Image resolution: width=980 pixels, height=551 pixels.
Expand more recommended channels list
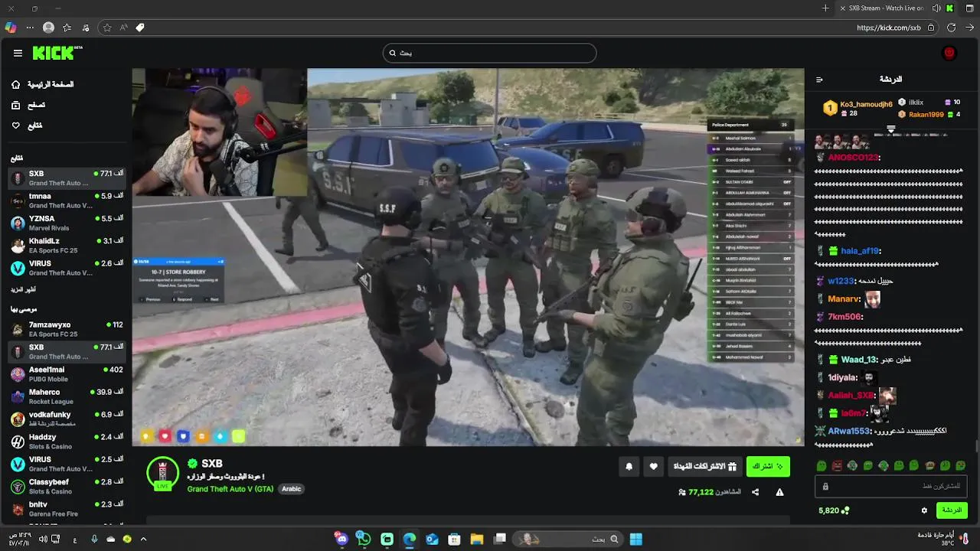click(23, 289)
